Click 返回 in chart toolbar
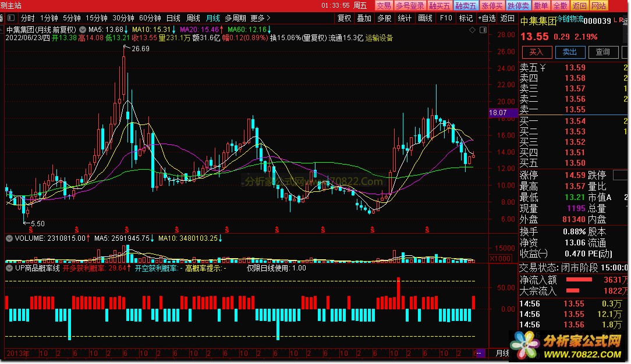631x364 pixels. (x=507, y=18)
